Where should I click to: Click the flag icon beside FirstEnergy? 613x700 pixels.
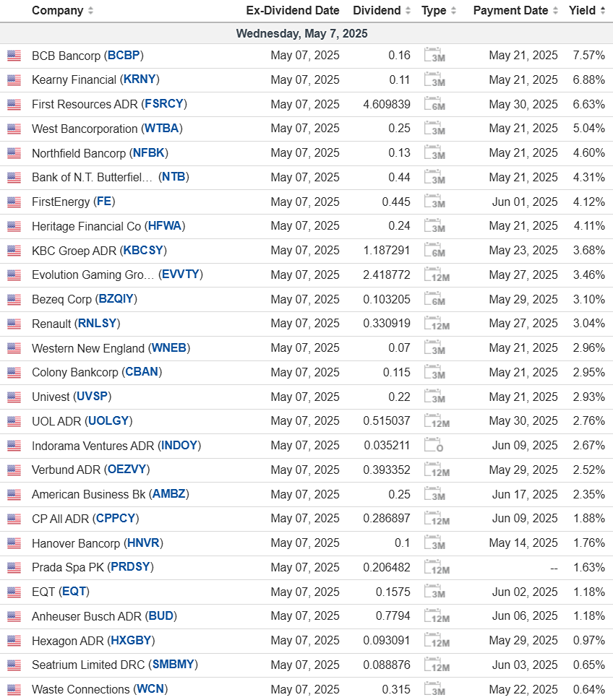[x=14, y=202]
